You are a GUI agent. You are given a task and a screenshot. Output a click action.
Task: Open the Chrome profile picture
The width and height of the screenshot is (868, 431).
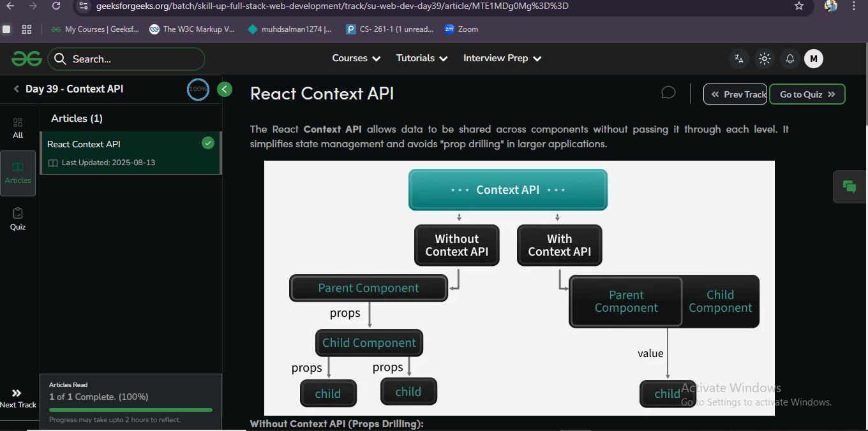(x=831, y=6)
